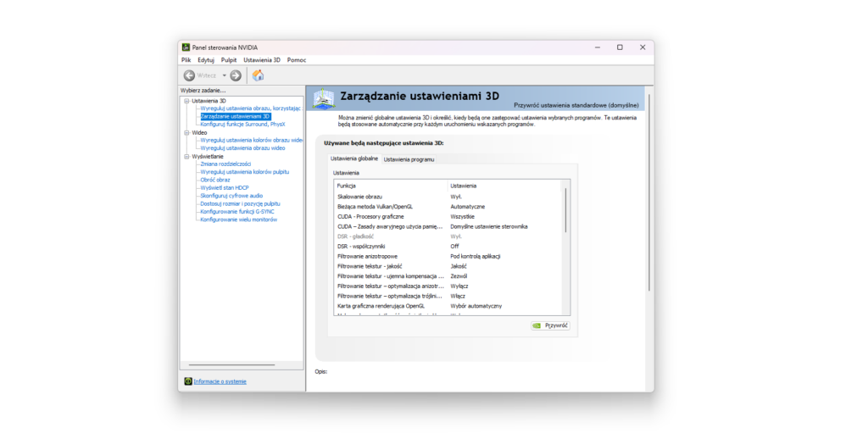Click the Przywróć button
The width and height of the screenshot is (868, 439).
click(550, 325)
